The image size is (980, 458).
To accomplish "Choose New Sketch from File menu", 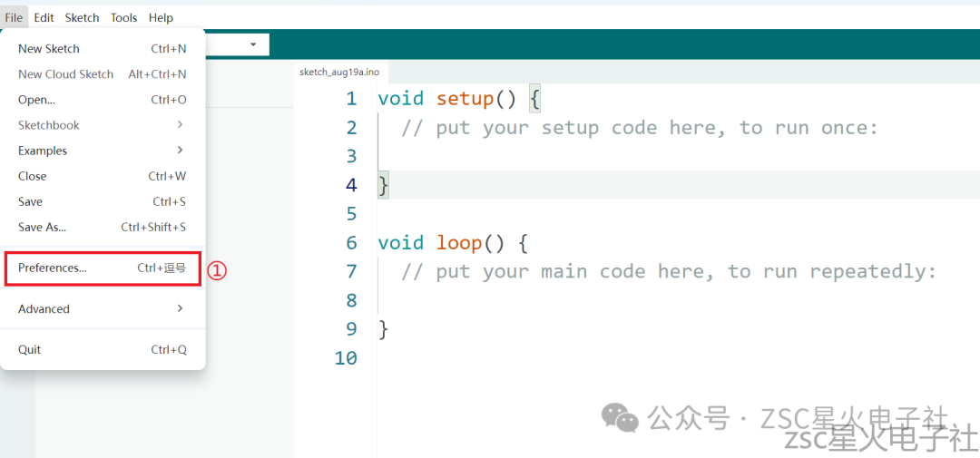I will [103, 49].
